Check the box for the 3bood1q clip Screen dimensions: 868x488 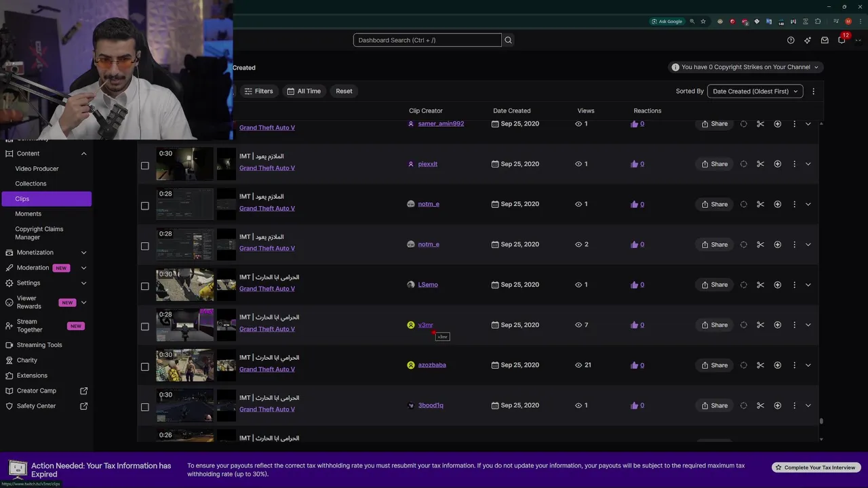tap(144, 407)
